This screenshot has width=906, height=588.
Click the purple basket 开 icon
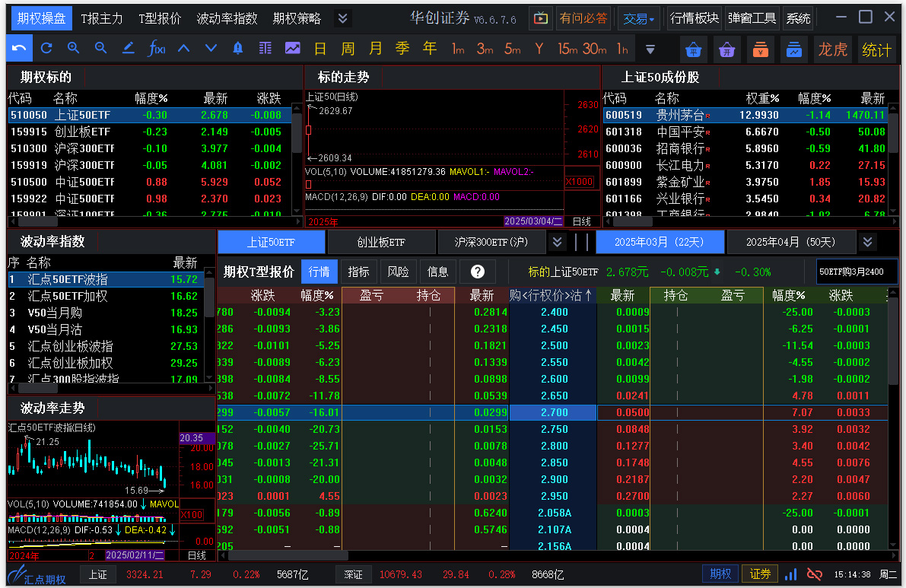(x=727, y=49)
